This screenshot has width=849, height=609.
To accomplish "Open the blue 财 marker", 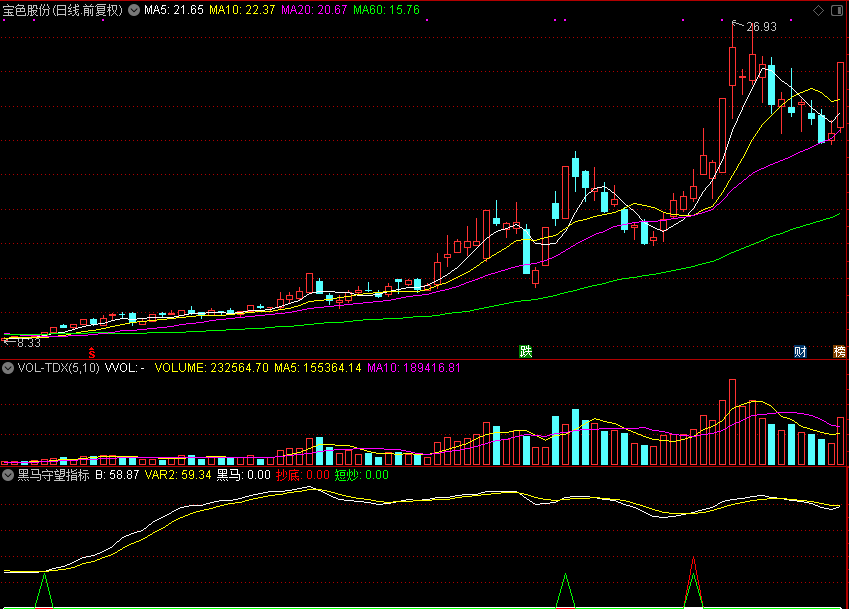I will [800, 351].
